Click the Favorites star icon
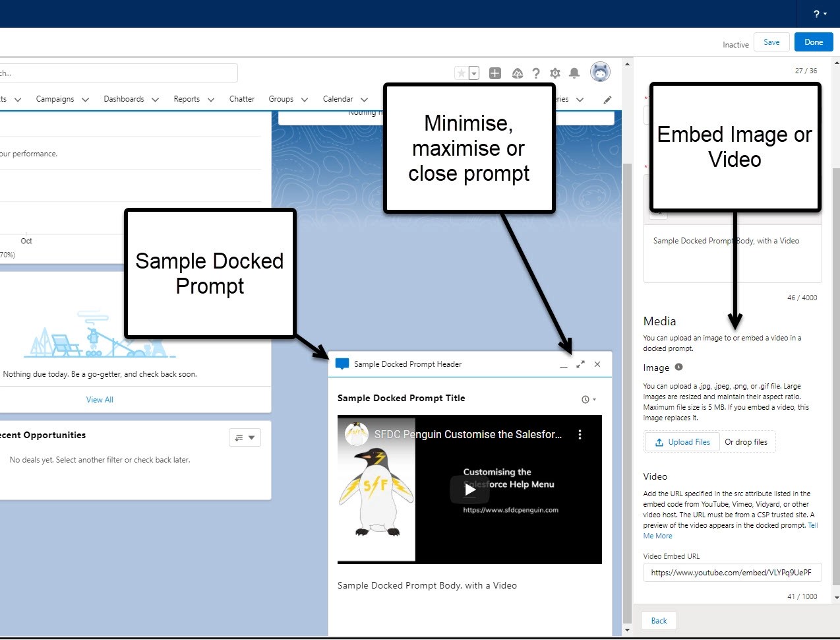 point(462,73)
